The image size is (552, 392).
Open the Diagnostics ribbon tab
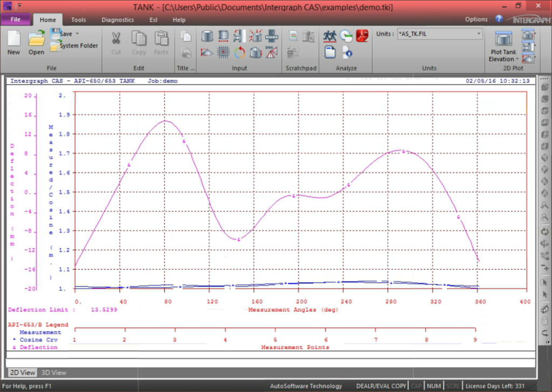pos(118,20)
